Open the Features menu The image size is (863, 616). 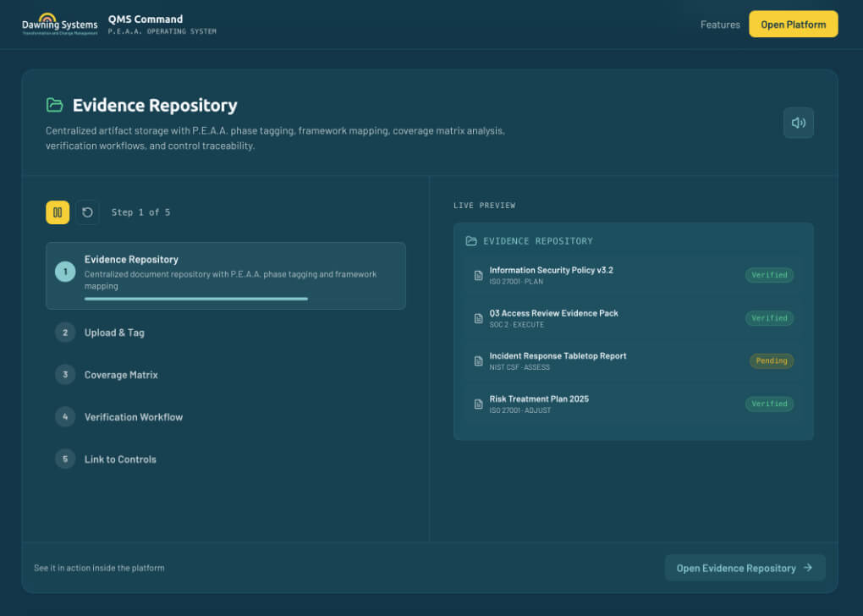[x=720, y=25]
